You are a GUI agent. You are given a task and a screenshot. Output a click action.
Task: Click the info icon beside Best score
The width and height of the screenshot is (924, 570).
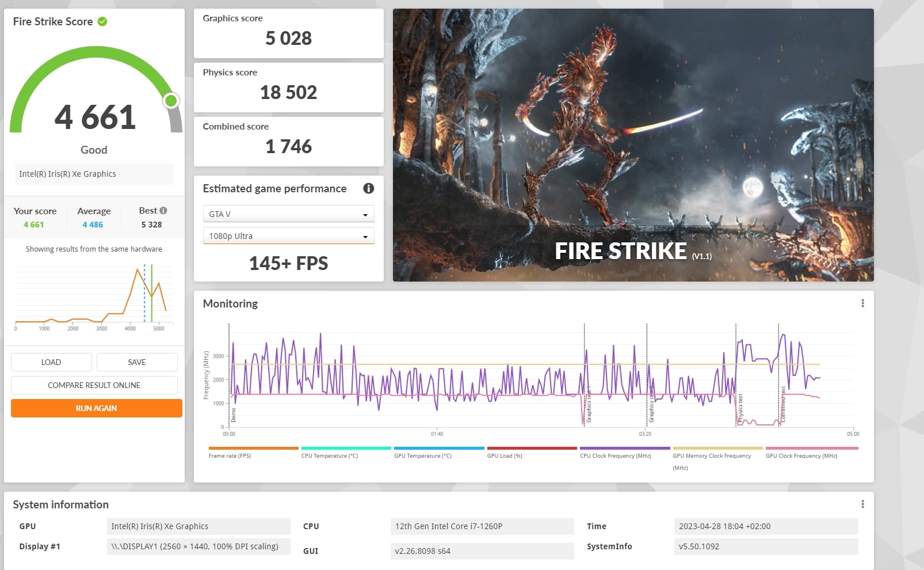[x=163, y=211]
